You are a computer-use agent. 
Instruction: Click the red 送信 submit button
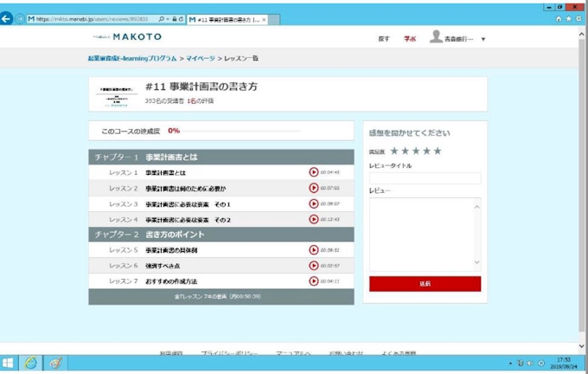425,283
